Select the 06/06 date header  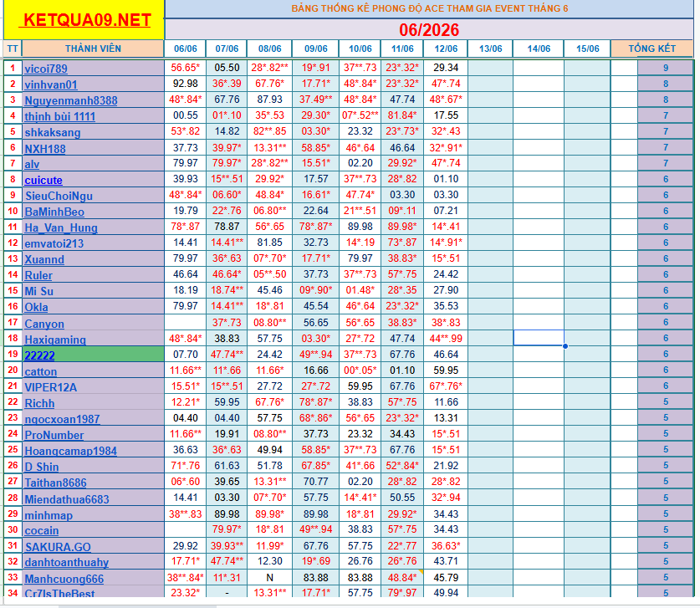(186, 49)
